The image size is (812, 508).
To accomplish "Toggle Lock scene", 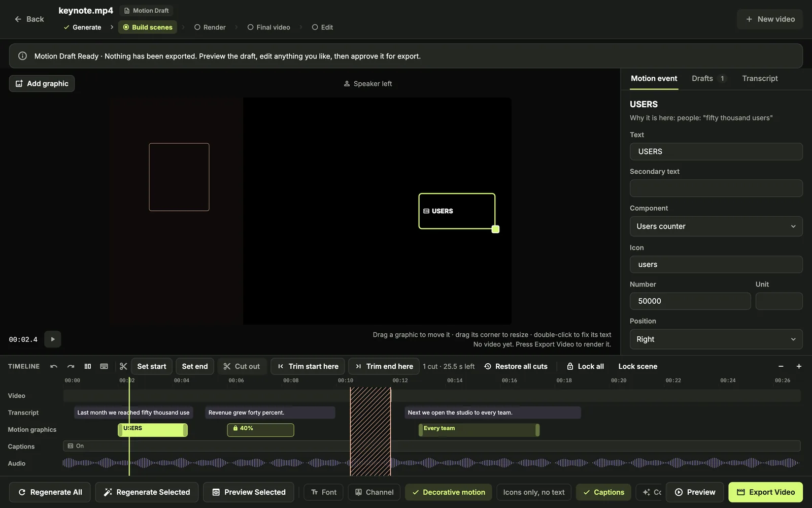I will 637,366.
